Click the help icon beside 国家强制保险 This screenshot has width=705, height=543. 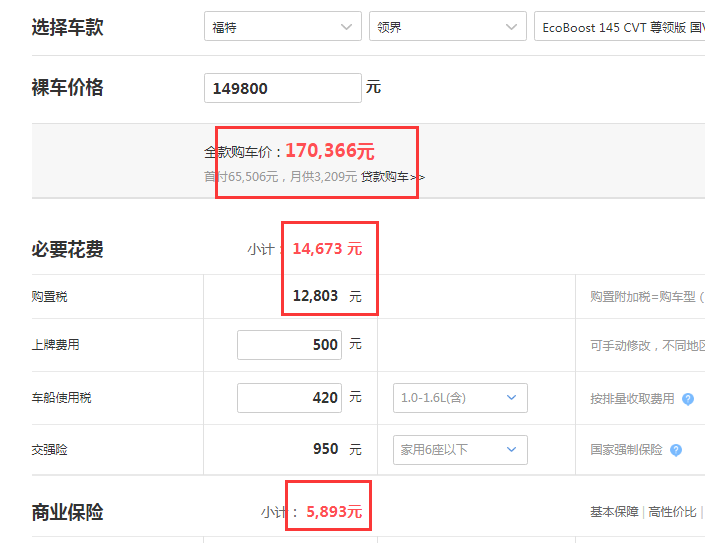tap(676, 450)
